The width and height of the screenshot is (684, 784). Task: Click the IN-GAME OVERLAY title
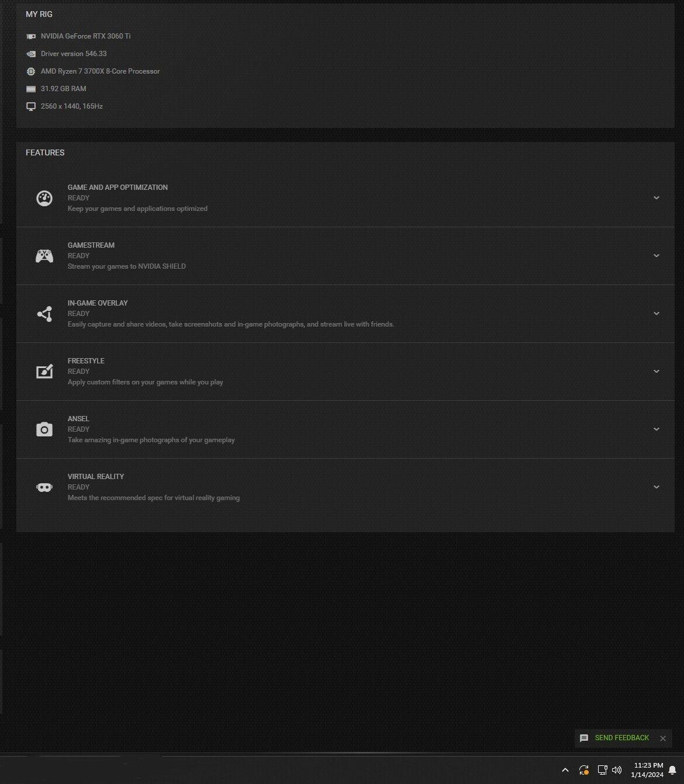click(98, 303)
